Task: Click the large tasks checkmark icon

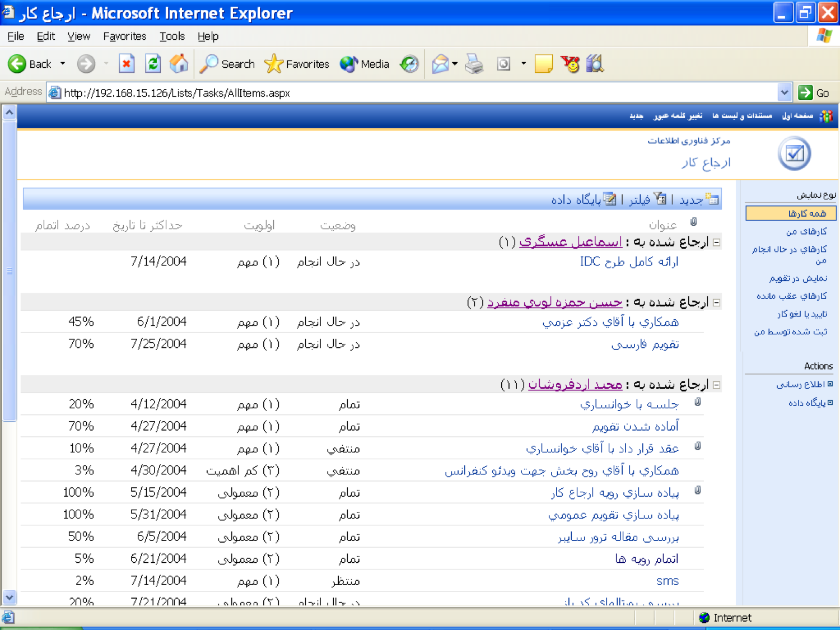Action: click(795, 153)
